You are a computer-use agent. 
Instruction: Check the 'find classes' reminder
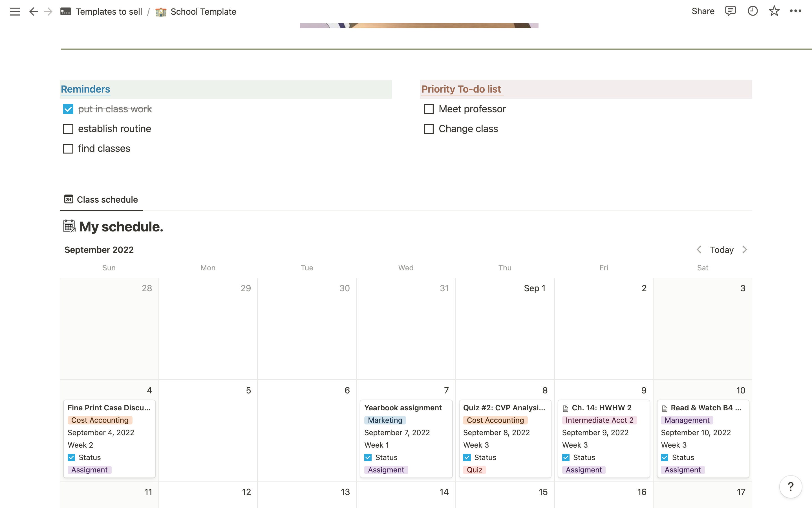point(68,149)
